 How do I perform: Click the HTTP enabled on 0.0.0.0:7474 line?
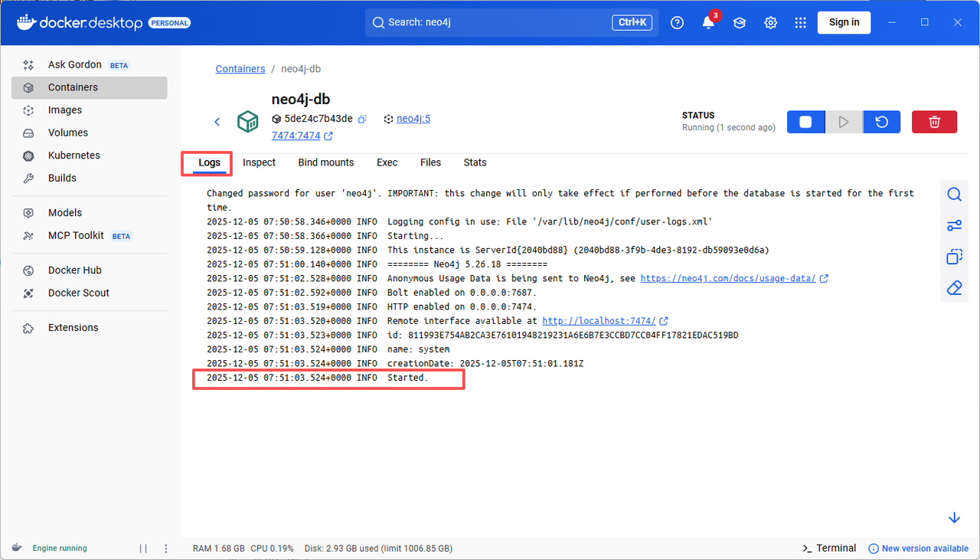(372, 307)
